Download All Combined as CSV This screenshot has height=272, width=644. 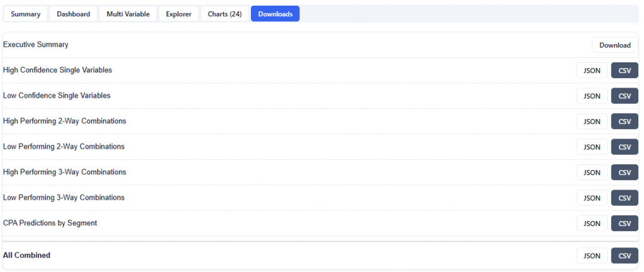pos(625,256)
